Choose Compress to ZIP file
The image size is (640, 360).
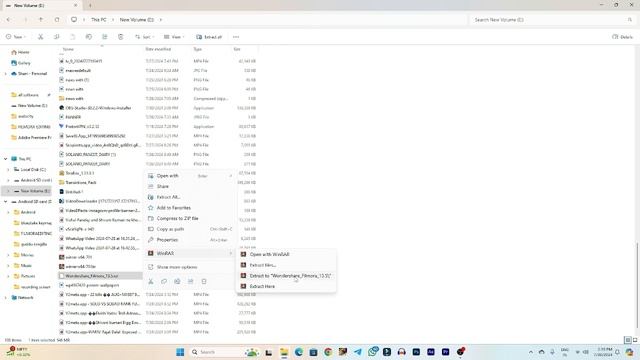coord(190,218)
